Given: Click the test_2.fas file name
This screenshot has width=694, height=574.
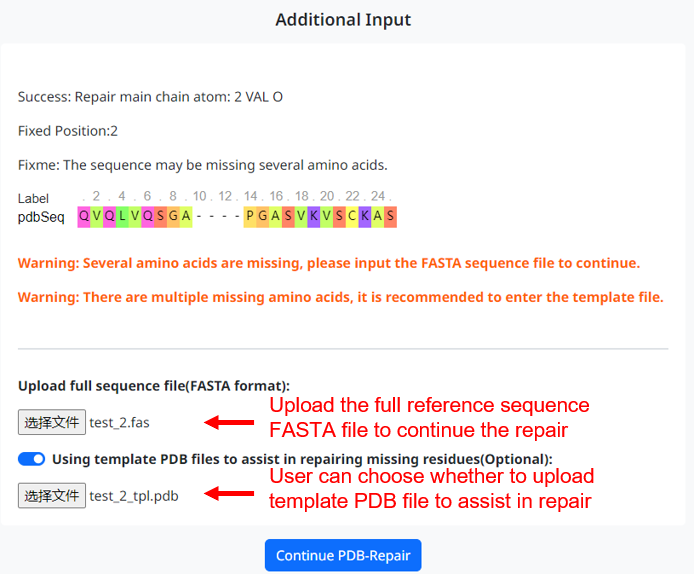Looking at the screenshot, I should 119,422.
